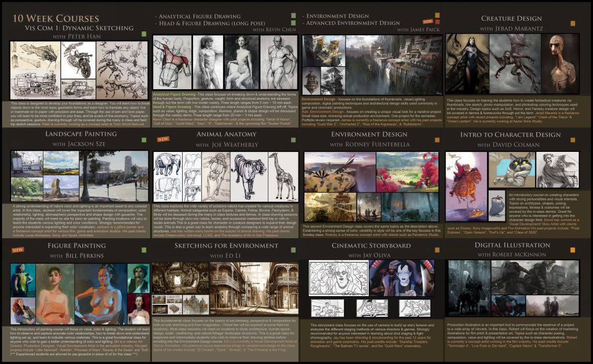Click the green square beside Animal Anatomy

click(293, 140)
